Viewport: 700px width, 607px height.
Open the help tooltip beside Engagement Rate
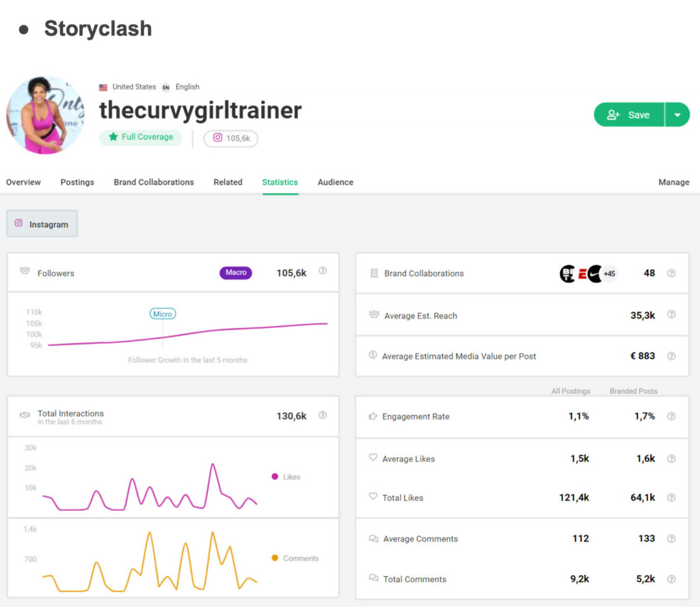671,416
